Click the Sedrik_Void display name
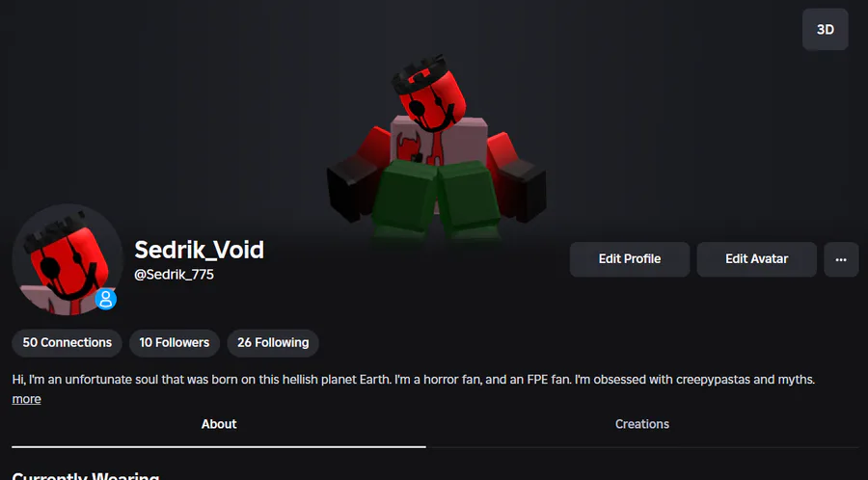This screenshot has width=868, height=480. [x=200, y=250]
